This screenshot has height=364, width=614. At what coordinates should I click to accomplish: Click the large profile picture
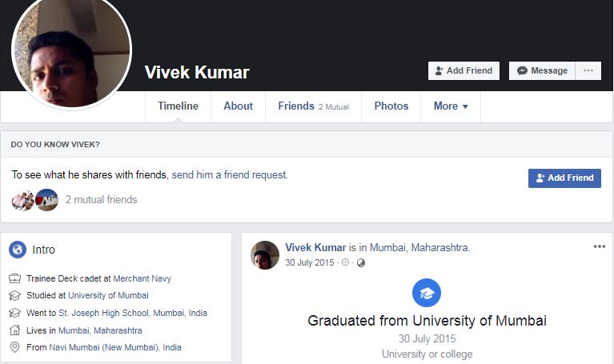[71, 53]
